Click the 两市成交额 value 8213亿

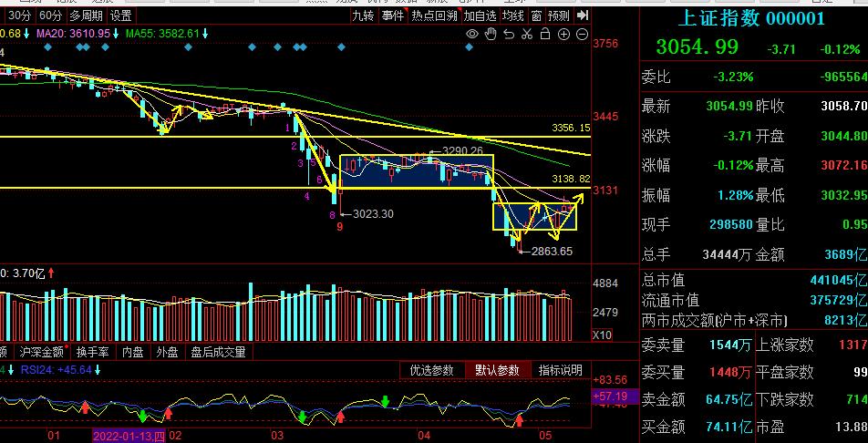click(846, 320)
